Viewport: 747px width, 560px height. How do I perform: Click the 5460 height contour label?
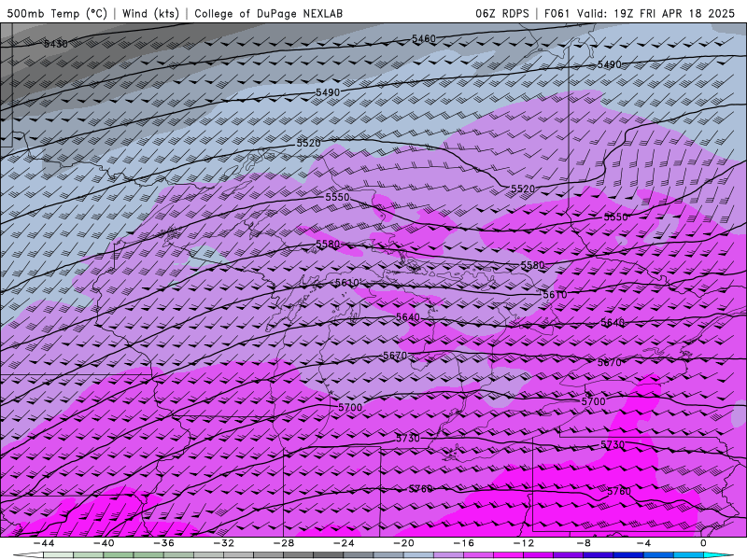pos(424,38)
